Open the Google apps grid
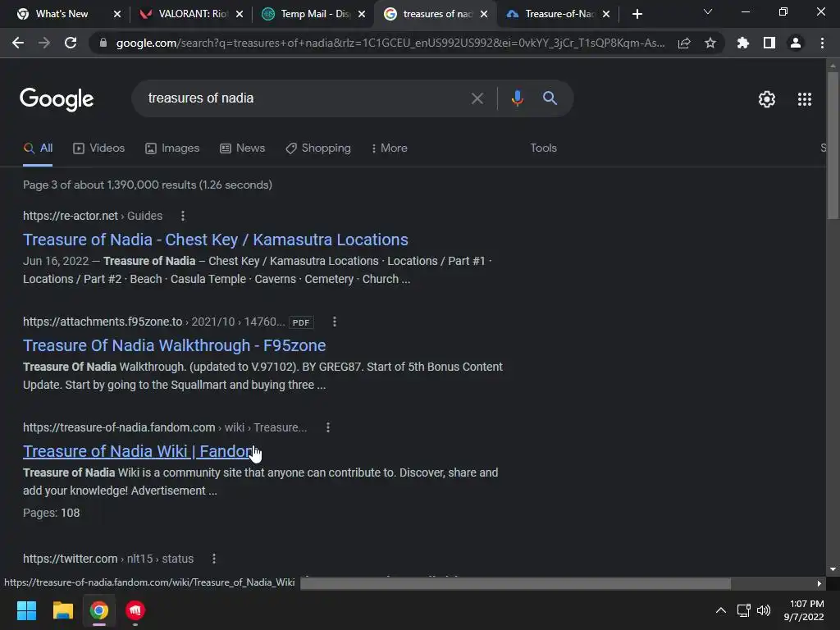The image size is (840, 630). [x=805, y=99]
